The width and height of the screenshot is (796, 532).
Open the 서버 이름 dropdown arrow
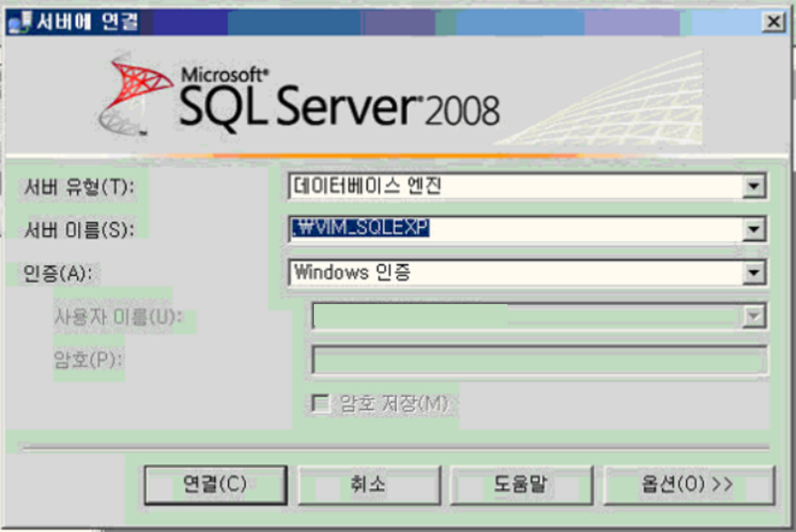[x=754, y=230]
